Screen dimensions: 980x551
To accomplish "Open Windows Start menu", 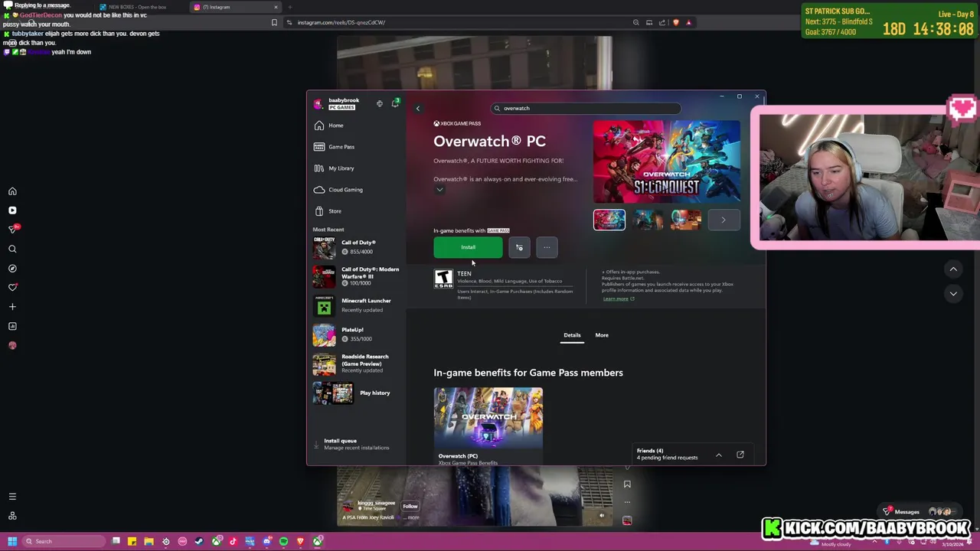I will pos(11,542).
